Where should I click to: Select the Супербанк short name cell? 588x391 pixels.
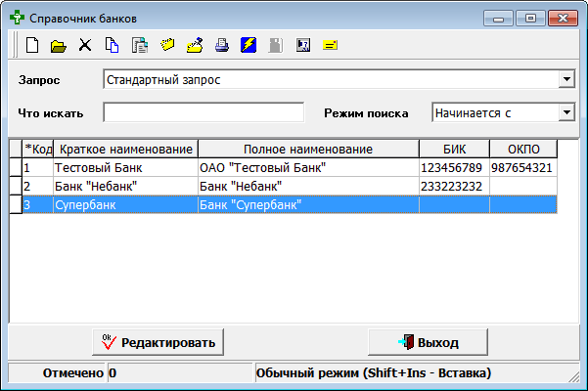125,204
